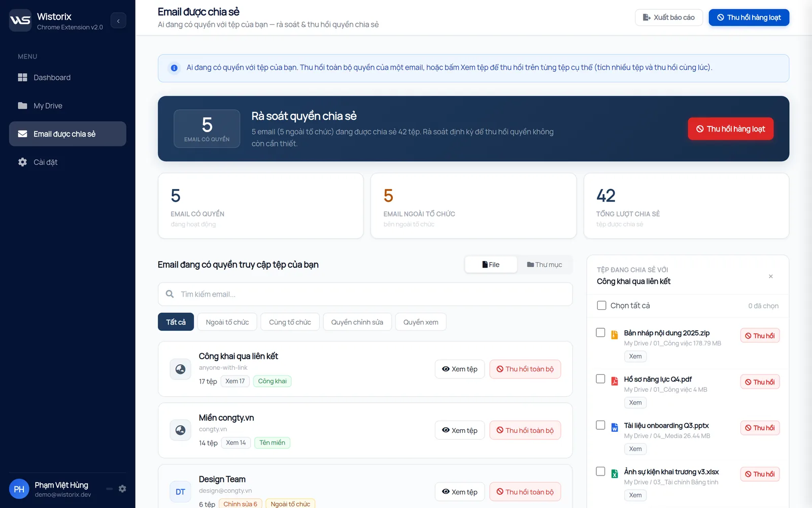
Task: Close the Tệp đang chia sẻ panel
Action: (x=771, y=276)
